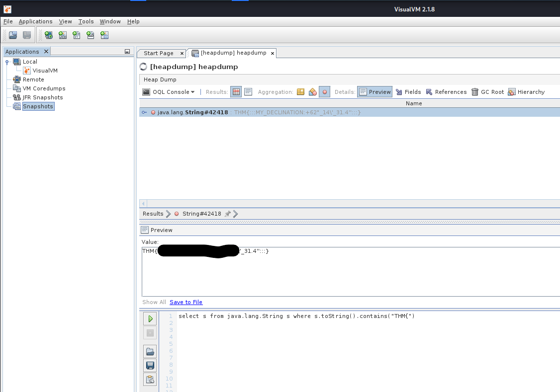
Task: Toggle References details view
Action: point(446,92)
